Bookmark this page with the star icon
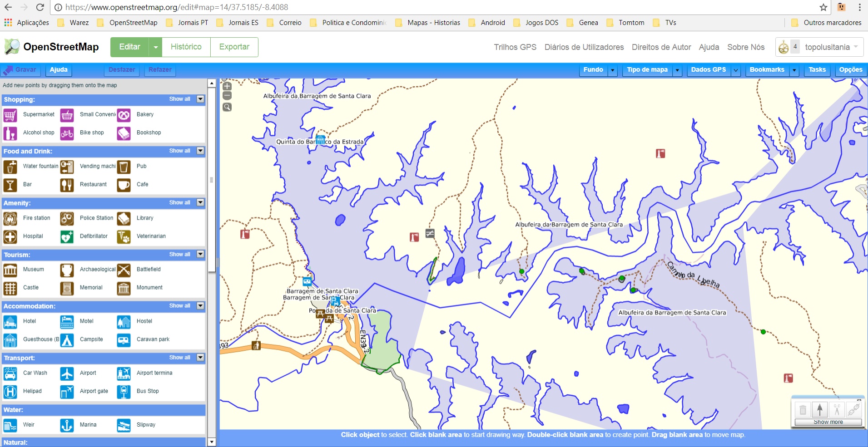The height and width of the screenshot is (447, 868). (823, 7)
